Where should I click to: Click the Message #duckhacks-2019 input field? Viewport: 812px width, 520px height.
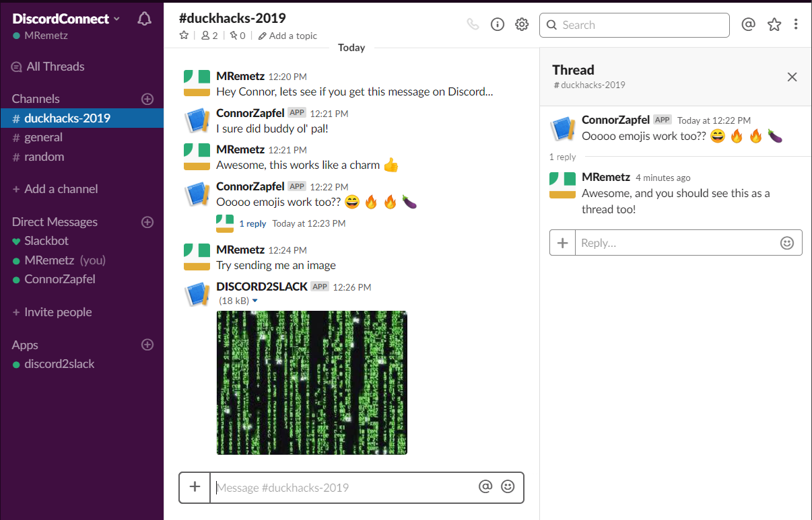click(343, 488)
